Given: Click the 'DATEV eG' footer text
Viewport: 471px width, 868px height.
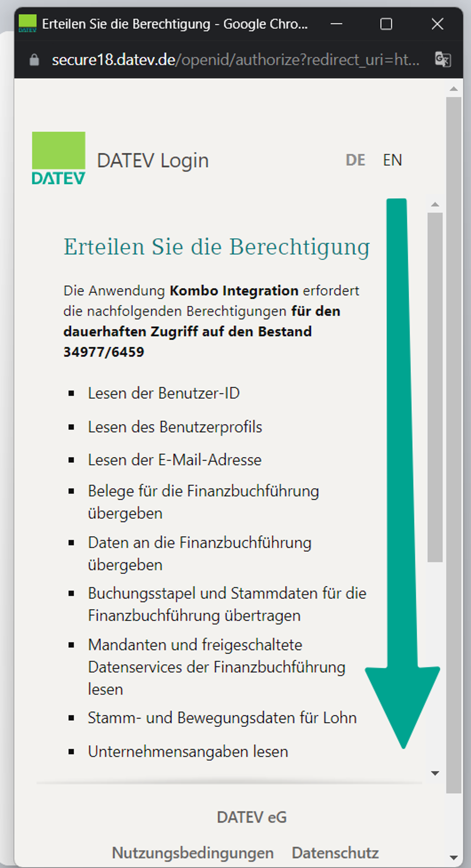Looking at the screenshot, I should (x=252, y=818).
